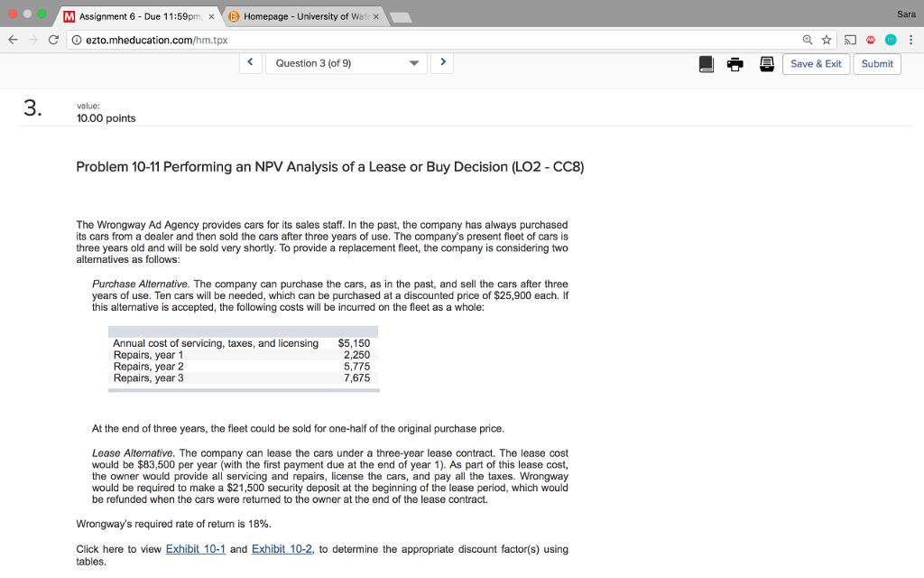Click the Cast icon in the toolbar

[850, 40]
